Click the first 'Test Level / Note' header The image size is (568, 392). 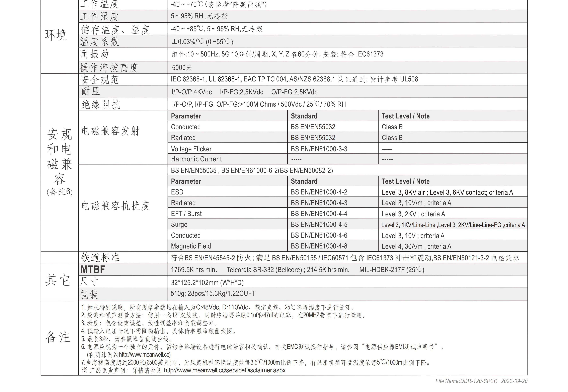point(405,116)
